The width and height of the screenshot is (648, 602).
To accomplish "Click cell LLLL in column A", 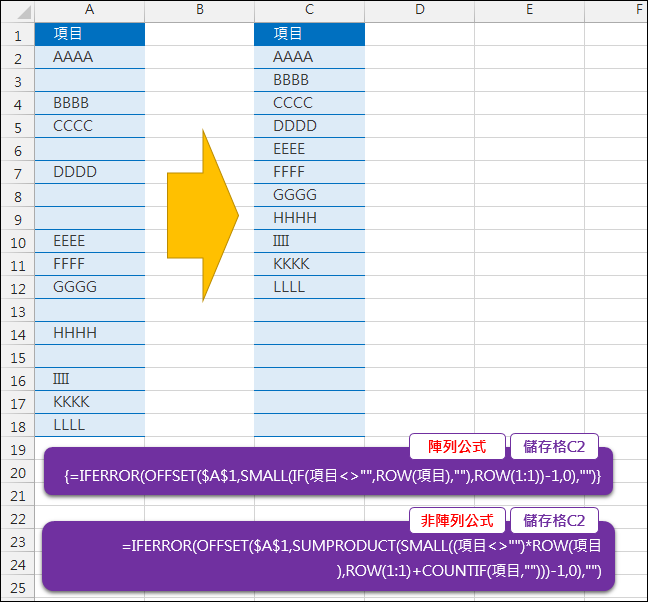I will click(90, 425).
